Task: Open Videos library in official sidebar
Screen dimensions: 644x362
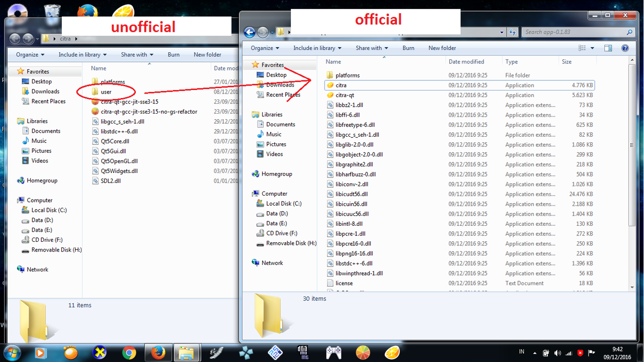Action: [270, 154]
